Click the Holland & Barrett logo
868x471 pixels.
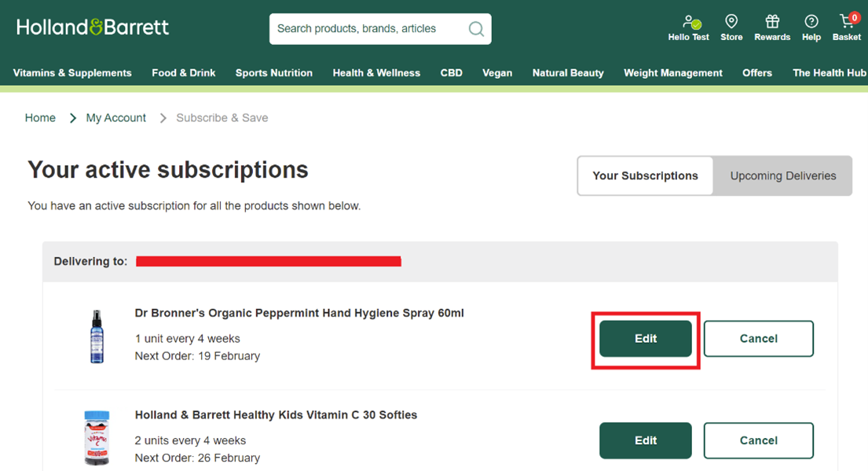(x=93, y=28)
